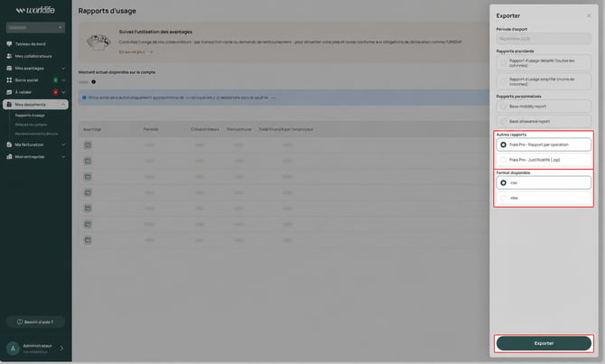Click the Période column header

pyautogui.click(x=151, y=129)
